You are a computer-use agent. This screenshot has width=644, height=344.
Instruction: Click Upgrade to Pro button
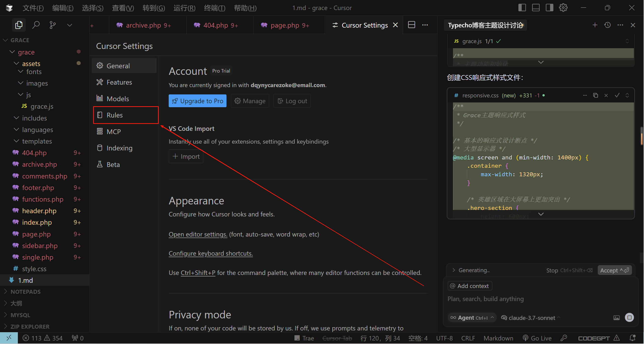coord(198,101)
